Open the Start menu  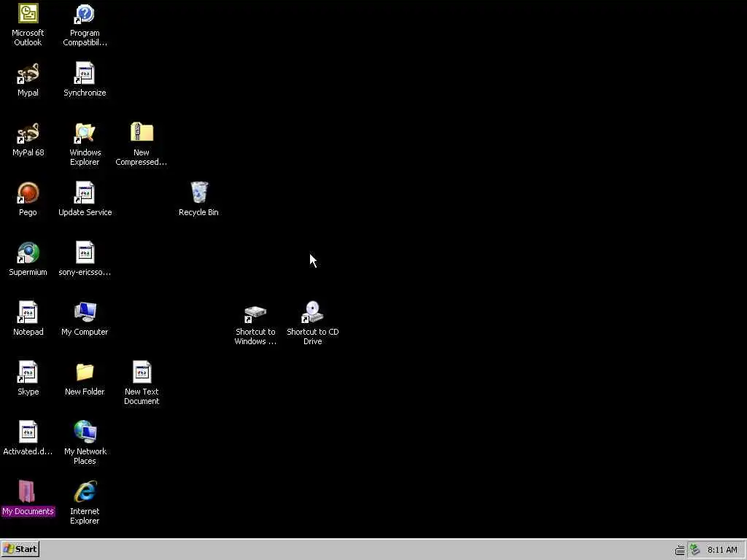pos(20,549)
